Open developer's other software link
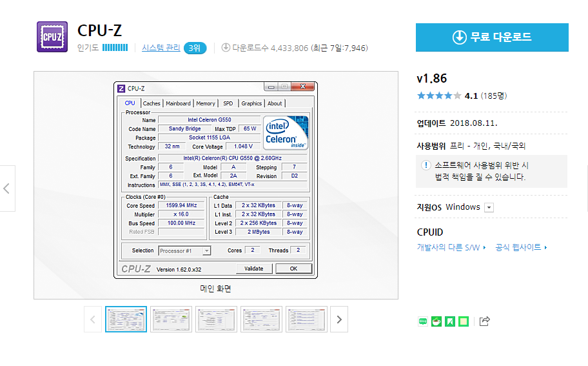The image size is (588, 366). (451, 247)
